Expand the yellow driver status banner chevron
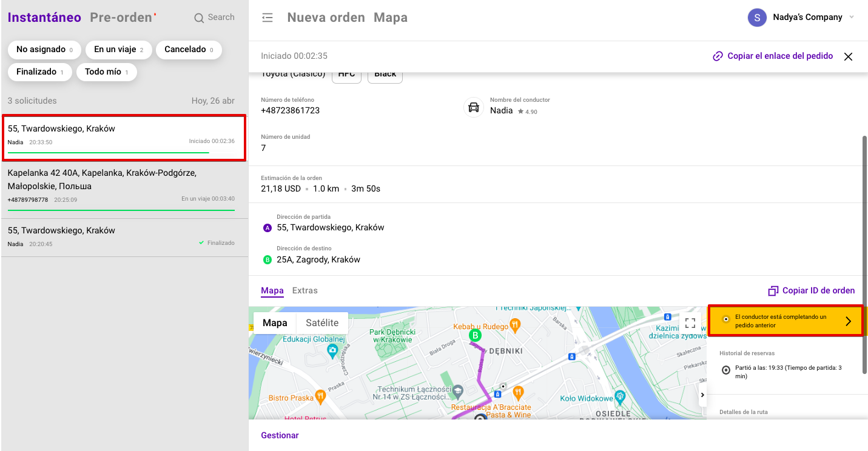This screenshot has height=451, width=868. click(x=849, y=321)
